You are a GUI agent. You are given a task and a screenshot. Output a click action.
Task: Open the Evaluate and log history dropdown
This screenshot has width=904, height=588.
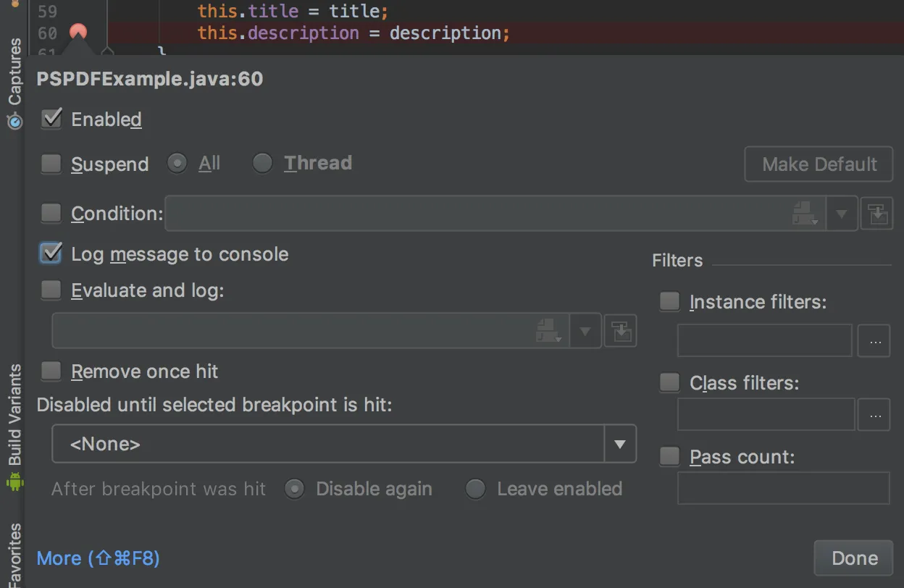coord(585,330)
